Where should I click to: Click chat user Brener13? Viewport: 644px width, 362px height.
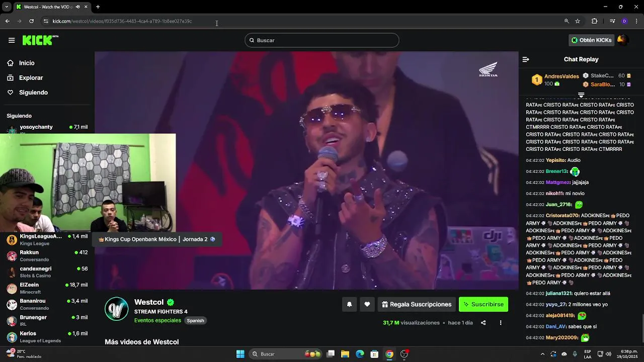(x=556, y=171)
